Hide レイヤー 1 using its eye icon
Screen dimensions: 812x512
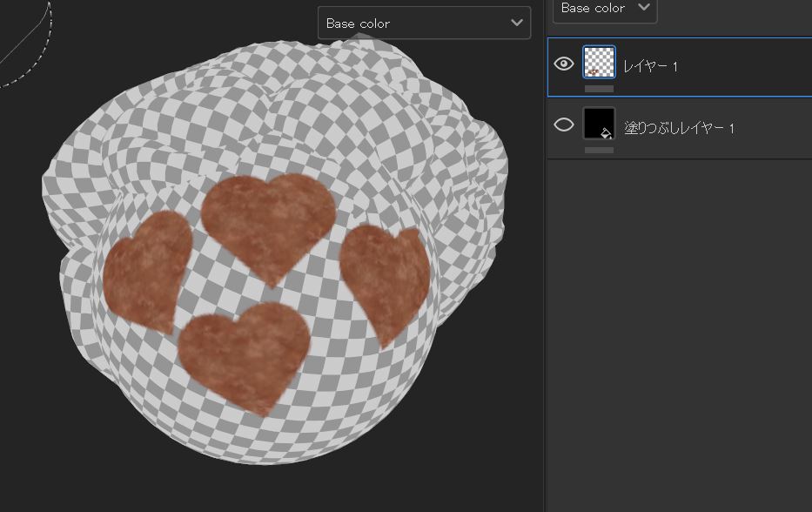(564, 64)
